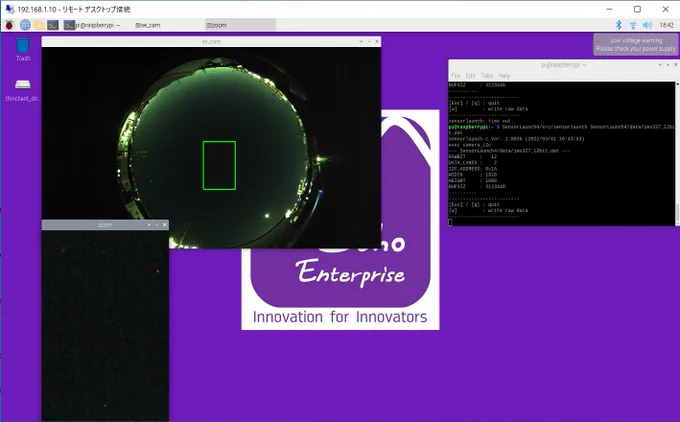Maximize the zoom window
This screenshot has height=422, width=680.
pyautogui.click(x=157, y=225)
